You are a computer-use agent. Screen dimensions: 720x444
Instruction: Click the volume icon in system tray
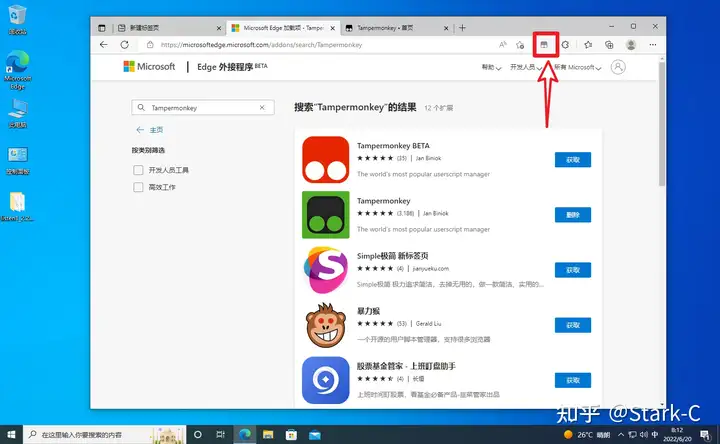pyautogui.click(x=644, y=434)
